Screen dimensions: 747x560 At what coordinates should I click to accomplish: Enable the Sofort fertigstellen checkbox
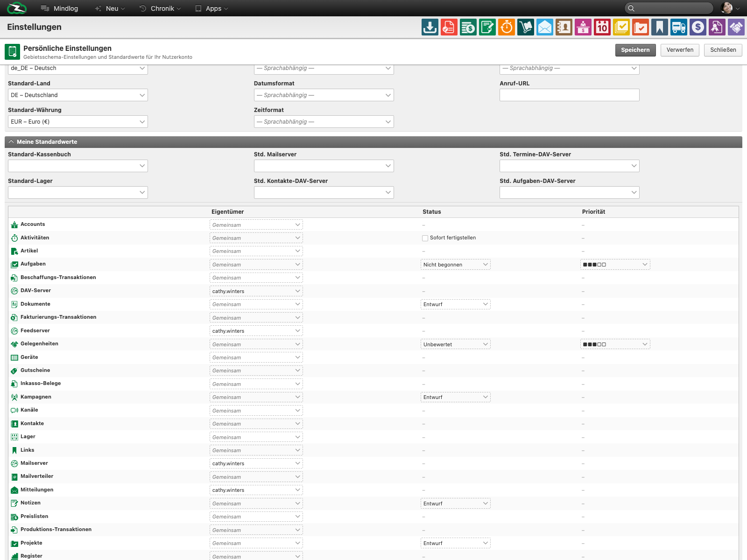(425, 238)
